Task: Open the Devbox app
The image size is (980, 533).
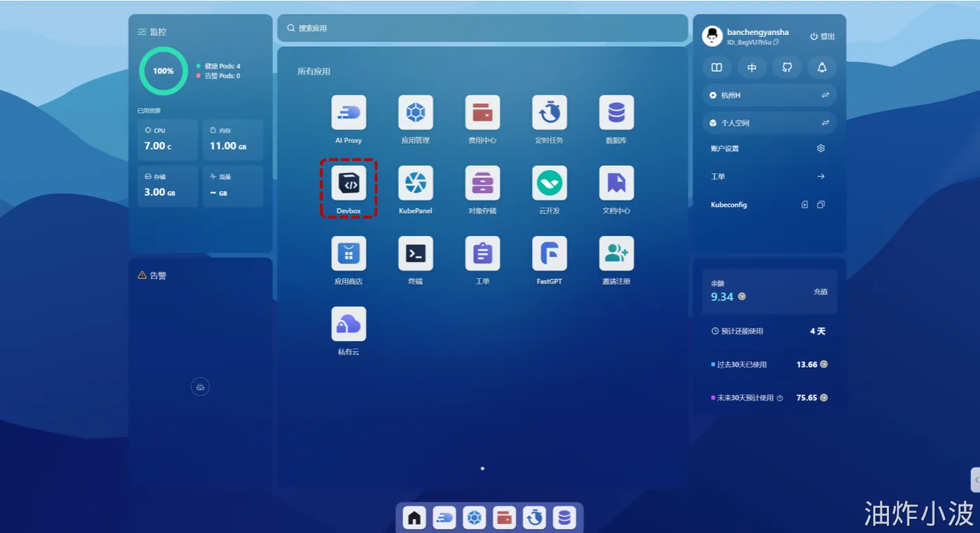Action: pyautogui.click(x=349, y=184)
